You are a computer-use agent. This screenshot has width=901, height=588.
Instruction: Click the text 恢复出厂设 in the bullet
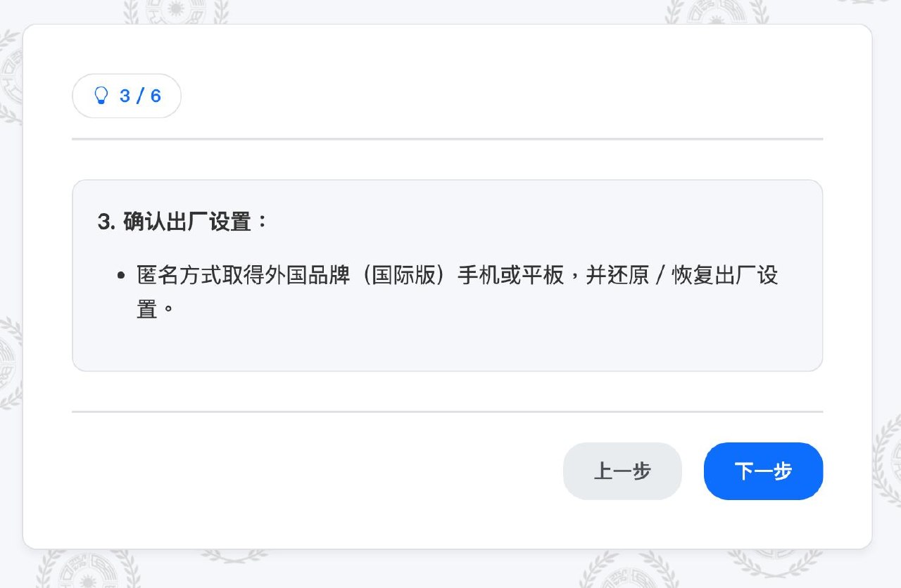pos(725,275)
